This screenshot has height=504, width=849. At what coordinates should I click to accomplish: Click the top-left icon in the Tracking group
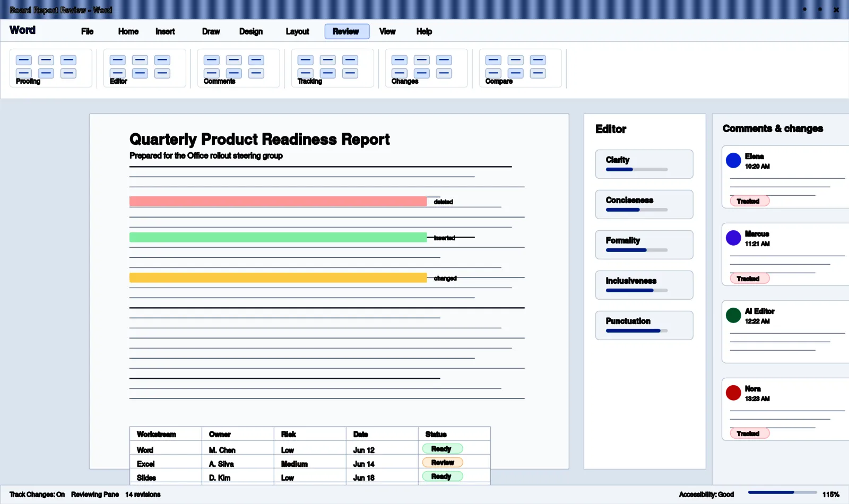(x=306, y=60)
